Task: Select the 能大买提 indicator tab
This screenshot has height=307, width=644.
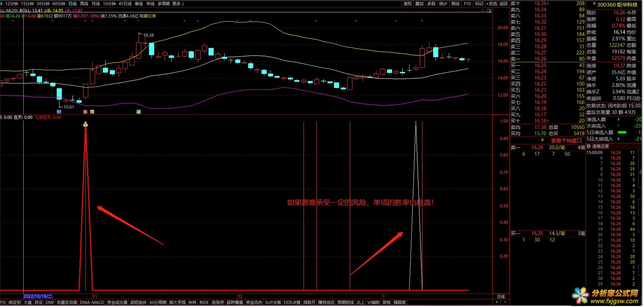Action: click(x=177, y=302)
